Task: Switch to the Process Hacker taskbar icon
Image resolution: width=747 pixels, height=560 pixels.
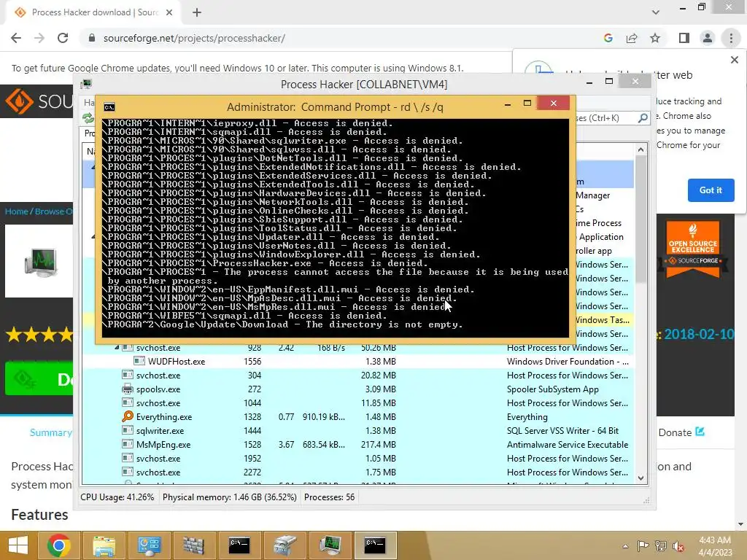Action: tap(330, 545)
